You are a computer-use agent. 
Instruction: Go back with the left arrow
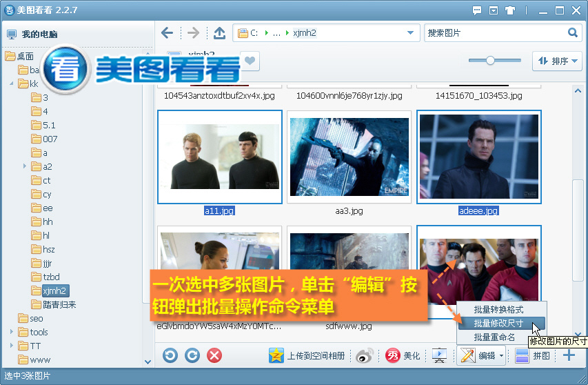(167, 33)
